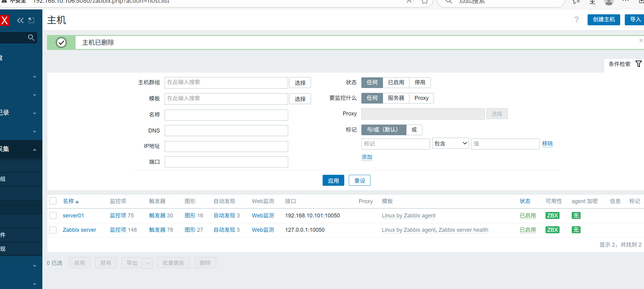Image resolution: width=644 pixels, height=289 pixels.
Task: Focus the 标记 tag name field
Action: point(395,144)
